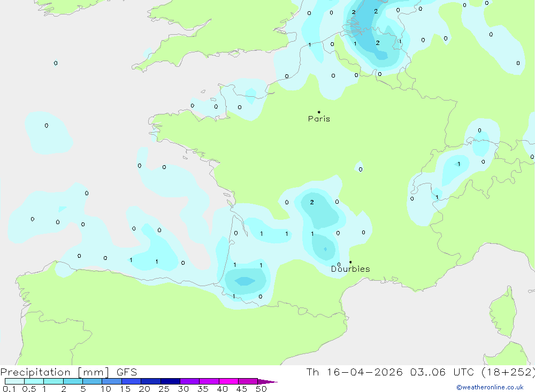Select the black dot marker above Dourbies
This screenshot has height=392, width=535.
click(x=350, y=262)
